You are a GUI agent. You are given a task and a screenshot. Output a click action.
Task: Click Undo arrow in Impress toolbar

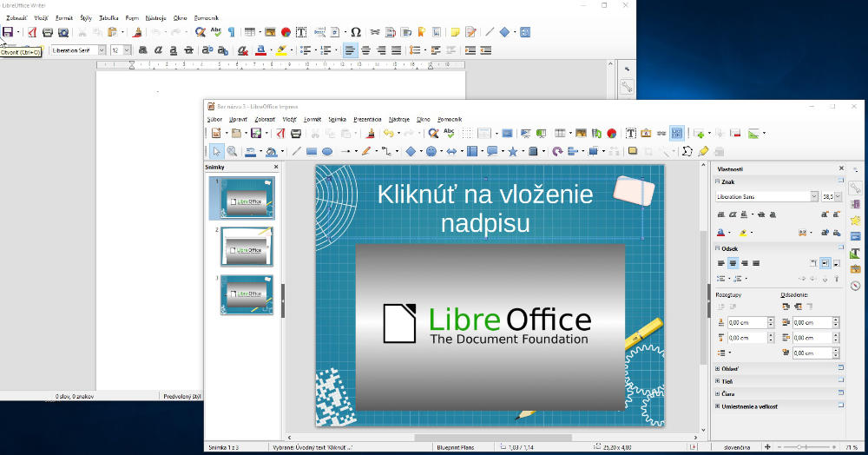click(389, 134)
